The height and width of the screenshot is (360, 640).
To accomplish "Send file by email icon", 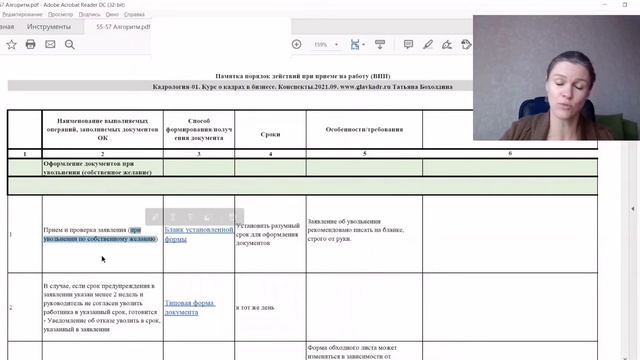I will click(x=50, y=44).
